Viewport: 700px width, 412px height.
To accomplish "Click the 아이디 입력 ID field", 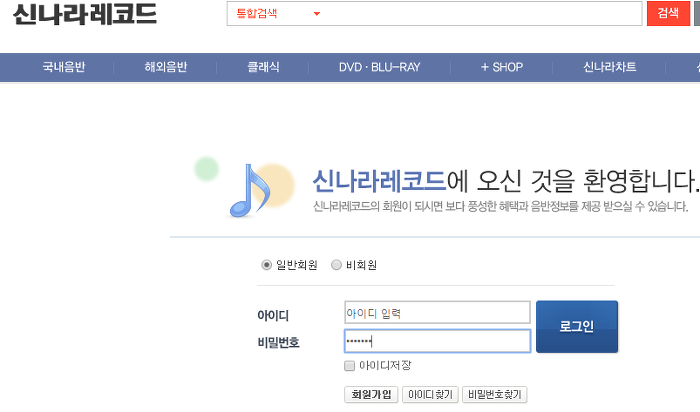I will pos(437,312).
